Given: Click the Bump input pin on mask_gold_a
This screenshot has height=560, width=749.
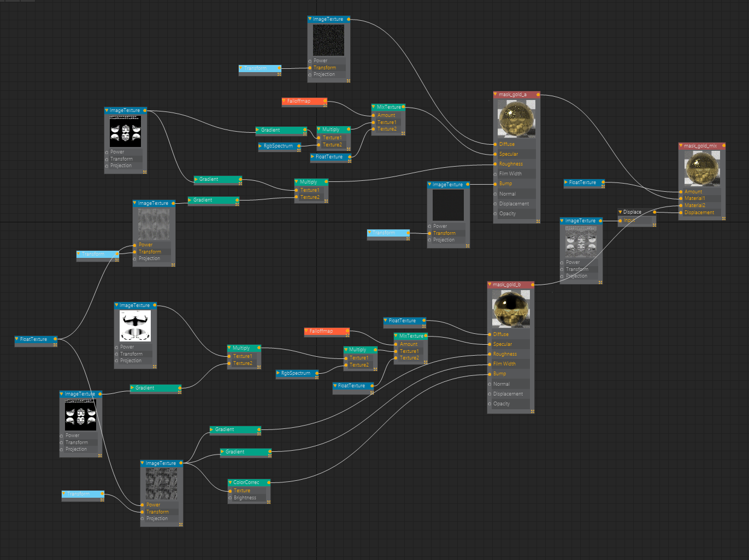Looking at the screenshot, I should click(x=496, y=184).
